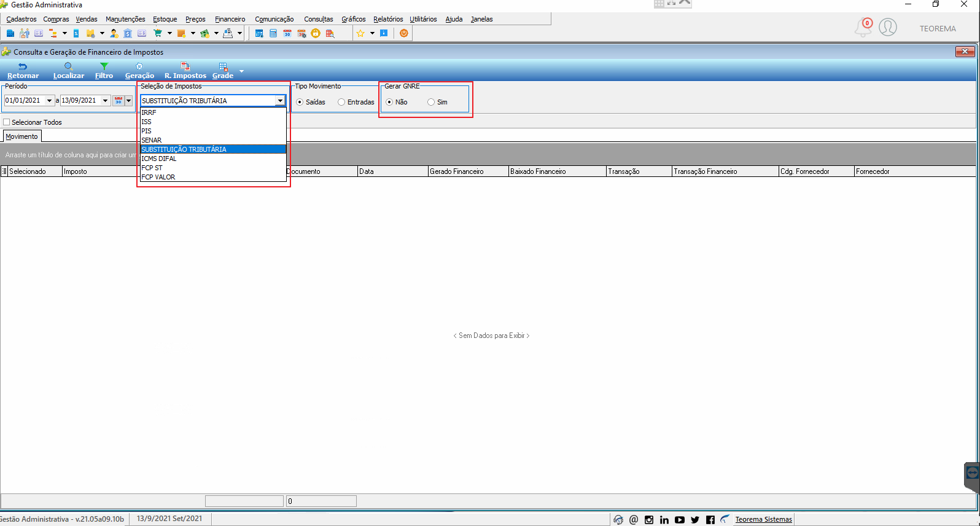Image resolution: width=980 pixels, height=526 pixels.
Task: Click the R. Impostos button
Action: point(185,71)
